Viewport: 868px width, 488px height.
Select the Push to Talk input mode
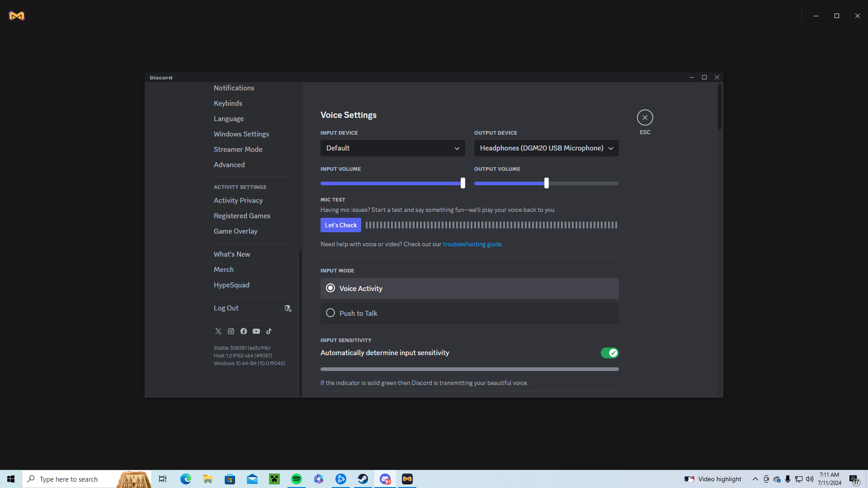(x=469, y=313)
